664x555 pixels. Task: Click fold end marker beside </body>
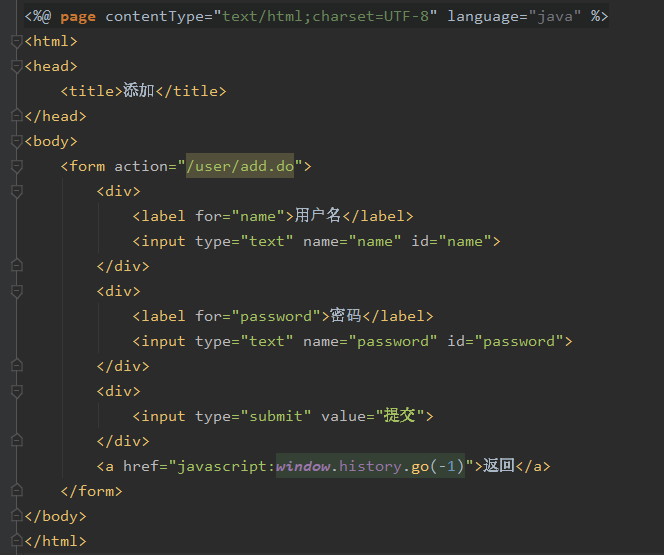17,515
